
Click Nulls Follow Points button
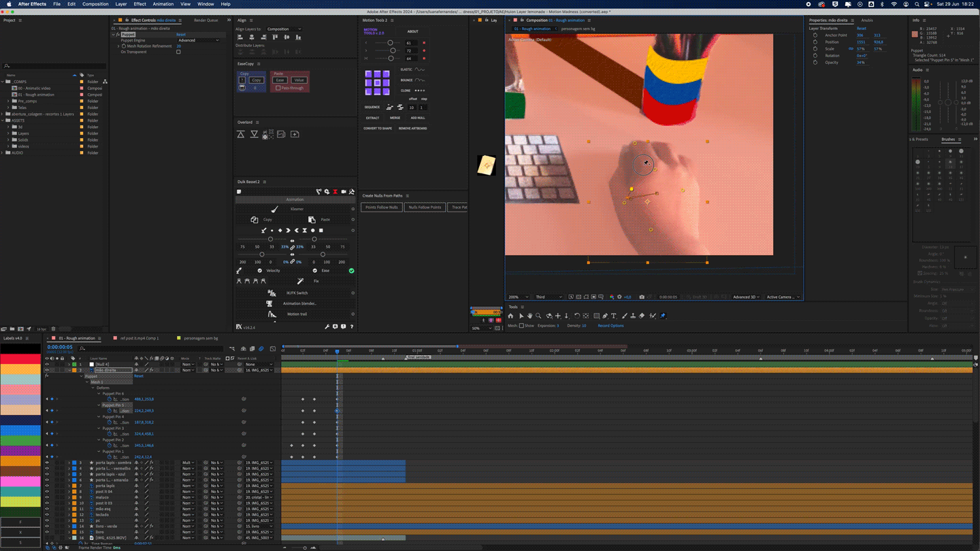click(x=425, y=207)
